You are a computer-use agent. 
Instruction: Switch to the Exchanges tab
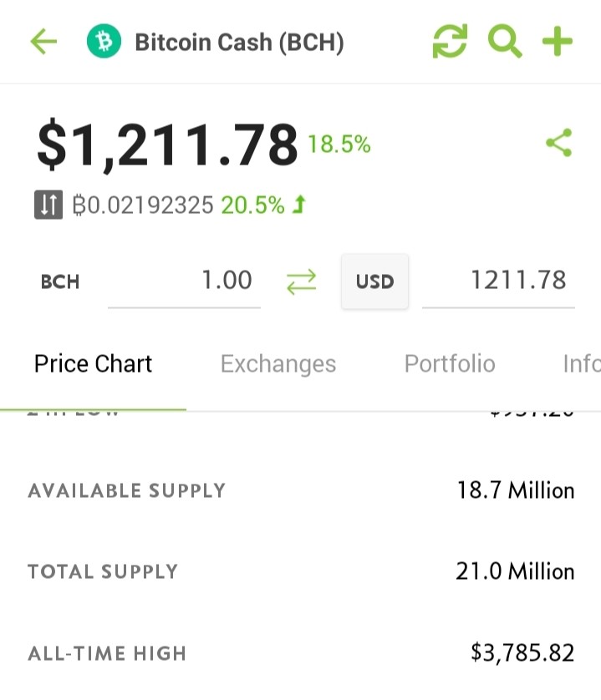tap(278, 364)
